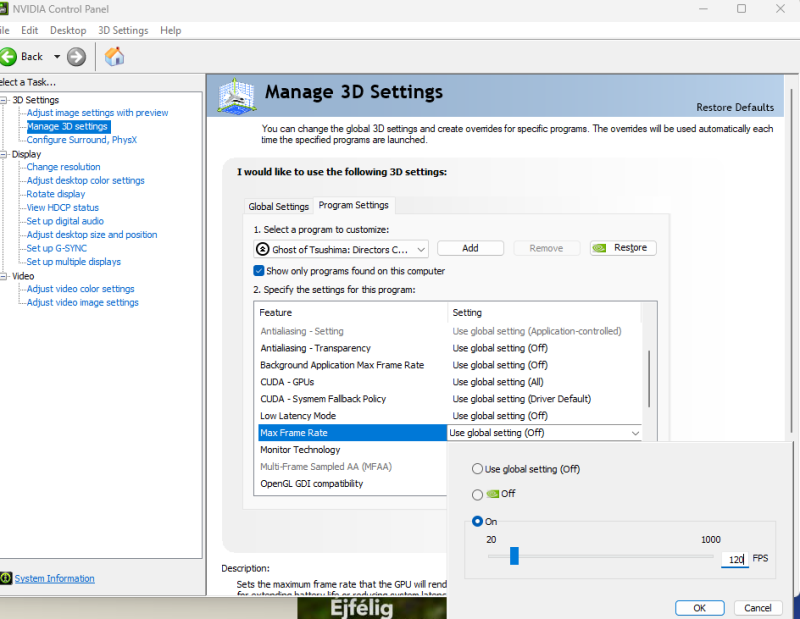
Task: Open the Home icon in toolbar
Action: [x=114, y=56]
